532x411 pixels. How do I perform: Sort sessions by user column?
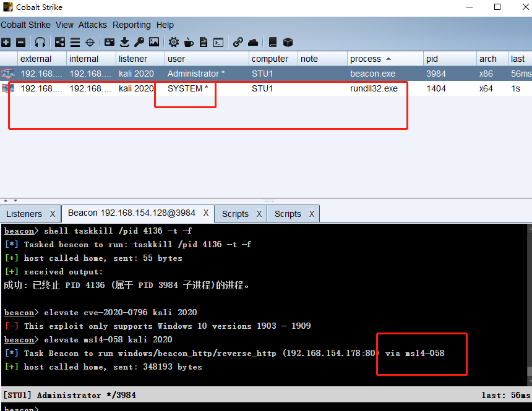(207, 59)
